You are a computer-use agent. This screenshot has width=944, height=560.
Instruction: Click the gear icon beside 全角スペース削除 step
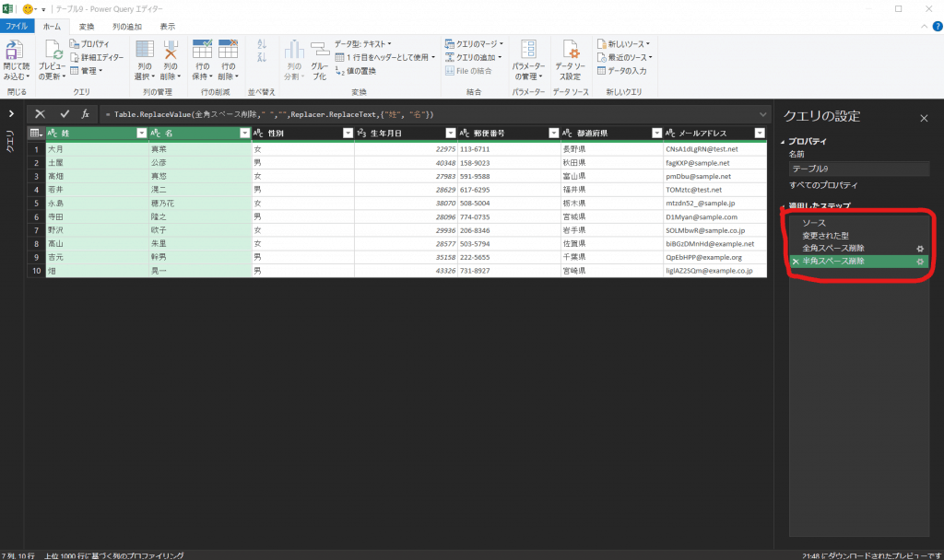pos(918,249)
